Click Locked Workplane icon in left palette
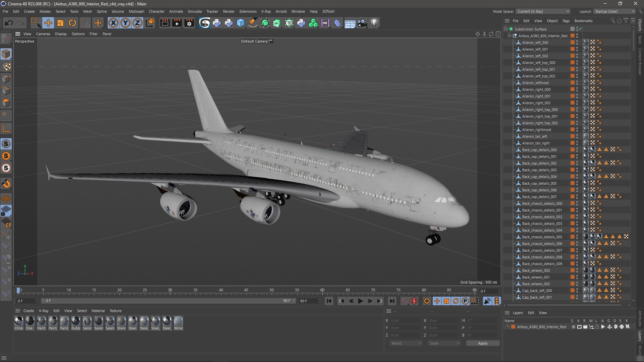 point(6,211)
